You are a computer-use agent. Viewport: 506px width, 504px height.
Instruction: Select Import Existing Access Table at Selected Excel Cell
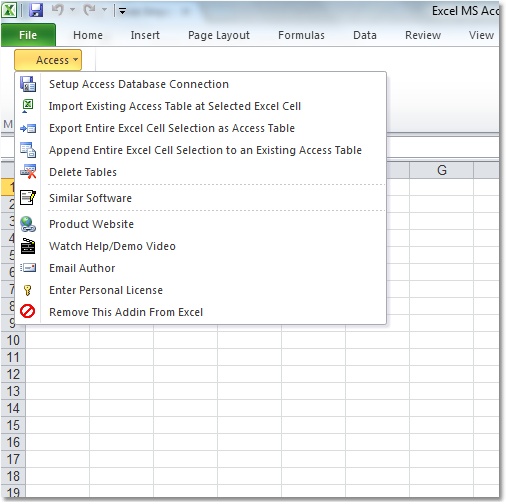coord(201,106)
